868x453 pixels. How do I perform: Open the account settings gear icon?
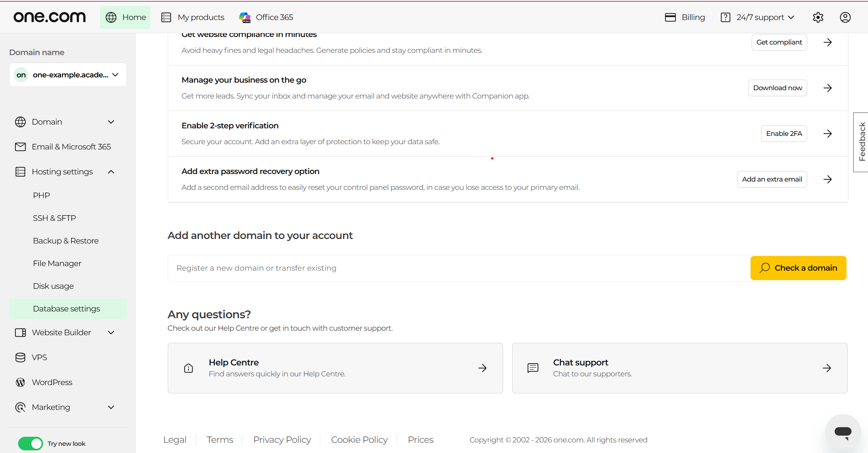pos(818,17)
